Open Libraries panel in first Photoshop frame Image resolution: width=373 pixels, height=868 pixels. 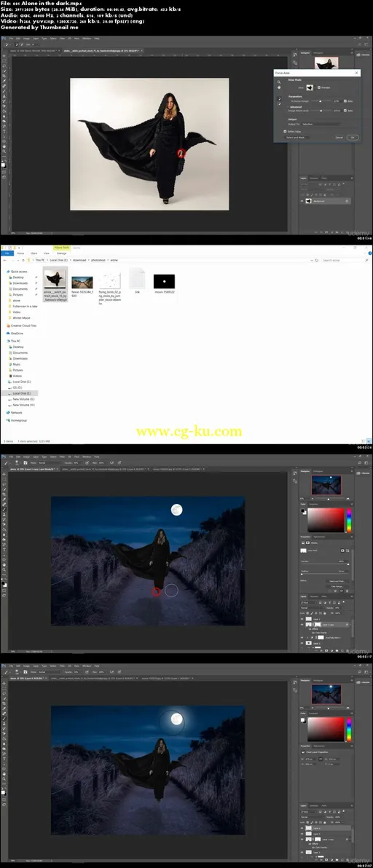tap(364, 54)
